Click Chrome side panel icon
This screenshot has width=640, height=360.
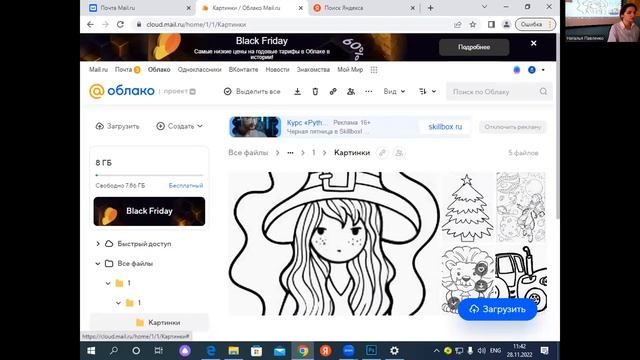[x=491, y=24]
